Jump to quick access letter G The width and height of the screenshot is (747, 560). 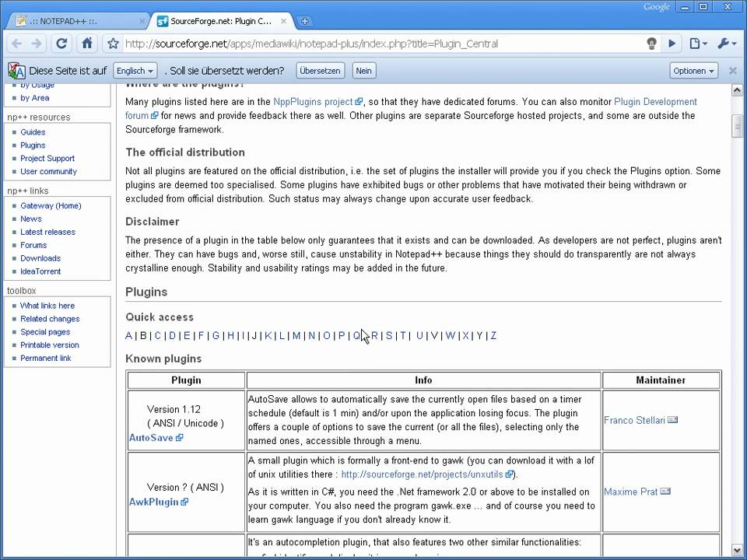coord(216,336)
